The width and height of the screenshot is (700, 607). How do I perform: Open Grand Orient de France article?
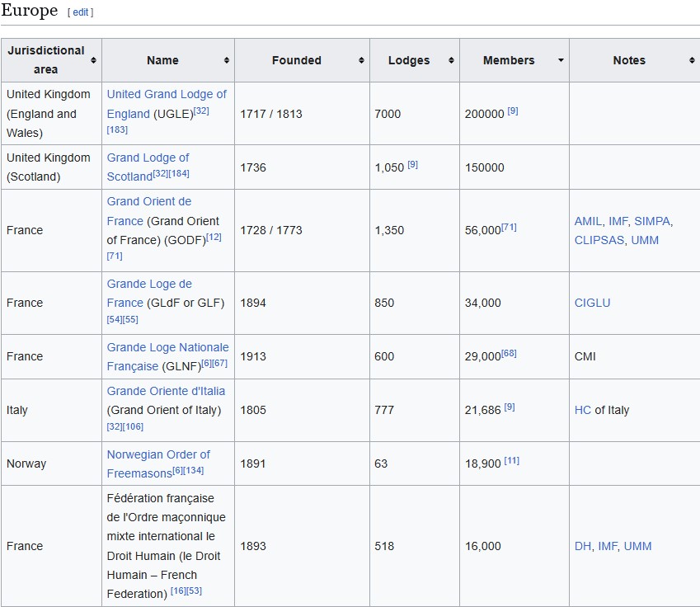coord(148,211)
